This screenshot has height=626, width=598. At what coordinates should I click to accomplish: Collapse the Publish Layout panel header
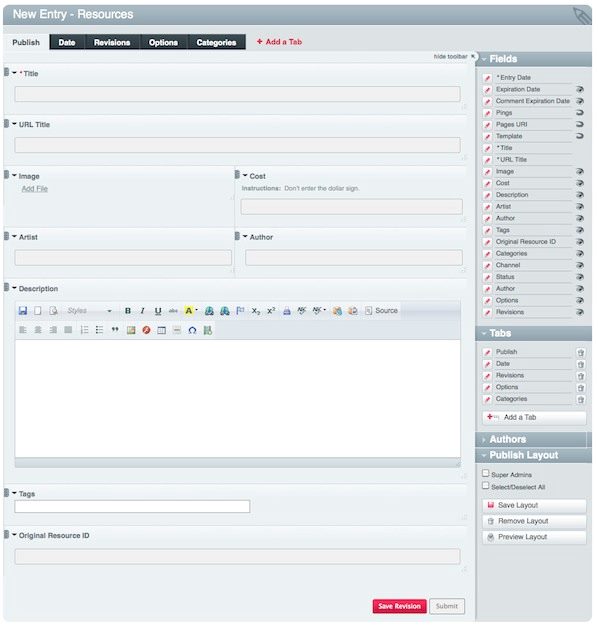[533, 456]
